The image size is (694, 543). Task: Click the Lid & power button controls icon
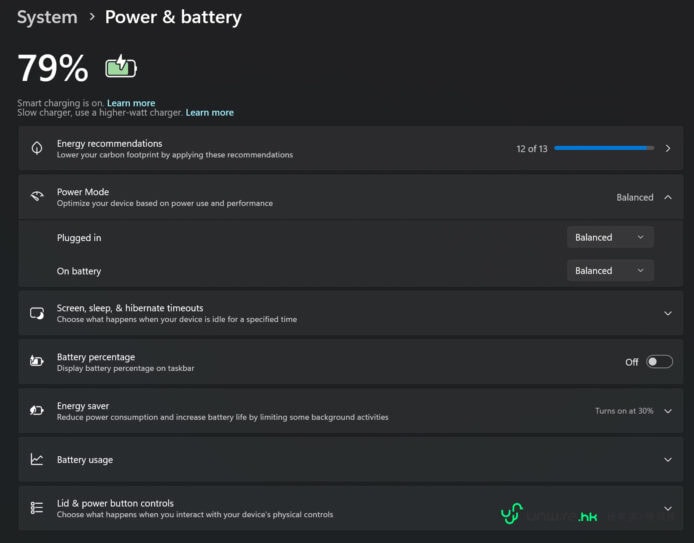(37, 508)
